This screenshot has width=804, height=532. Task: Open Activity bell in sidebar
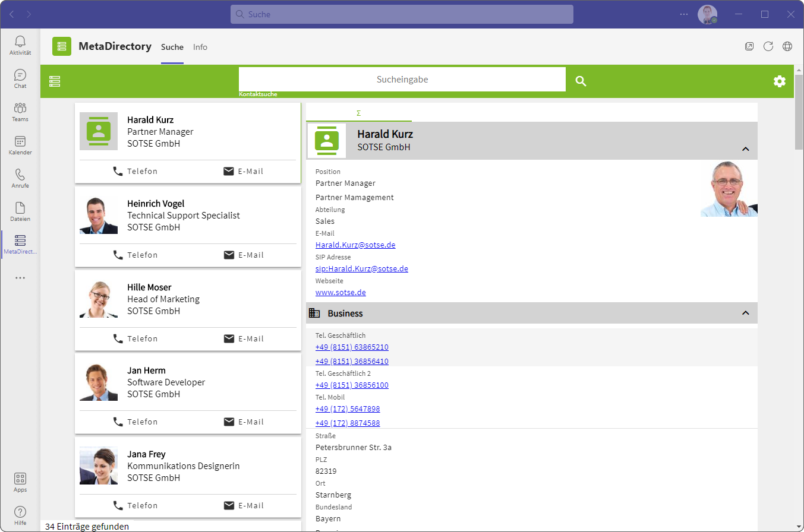tap(20, 45)
